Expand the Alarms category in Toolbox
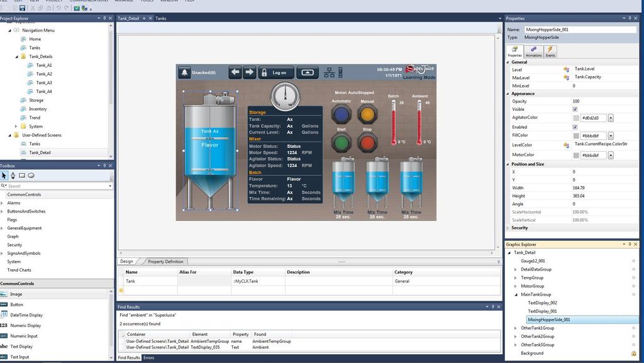644x363 pixels. pos(2,203)
